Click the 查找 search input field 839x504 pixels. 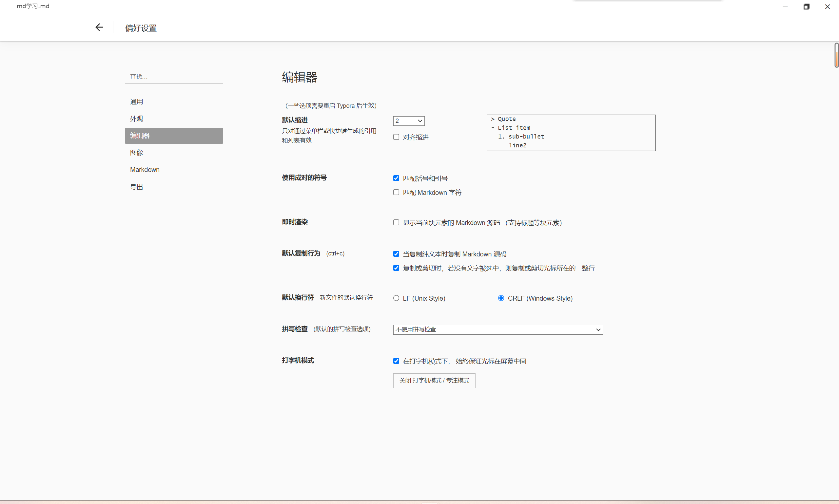pos(174,77)
